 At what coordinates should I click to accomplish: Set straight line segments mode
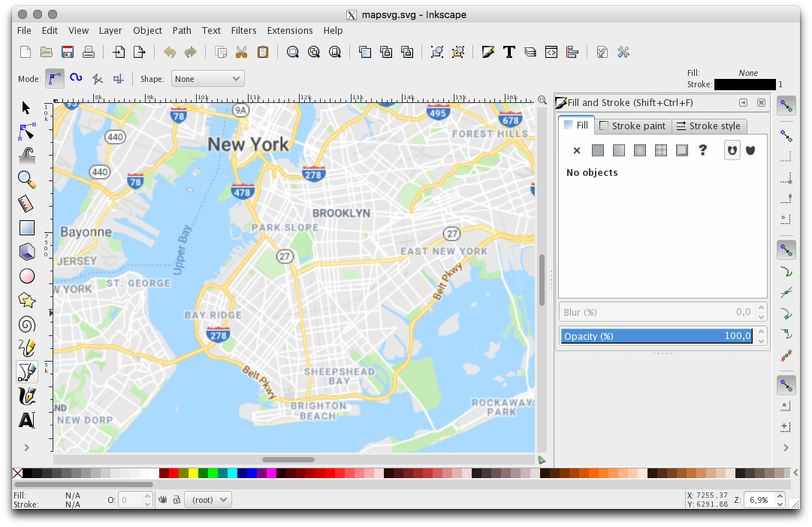point(98,79)
